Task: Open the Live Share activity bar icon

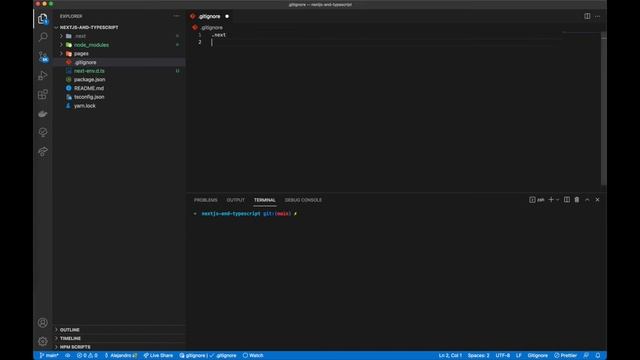Action: coord(43,151)
